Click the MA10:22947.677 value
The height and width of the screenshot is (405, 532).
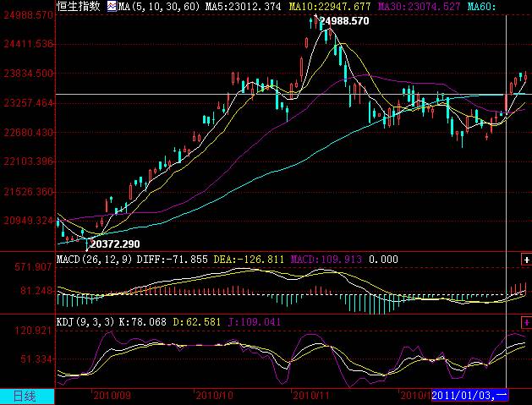pyautogui.click(x=330, y=7)
